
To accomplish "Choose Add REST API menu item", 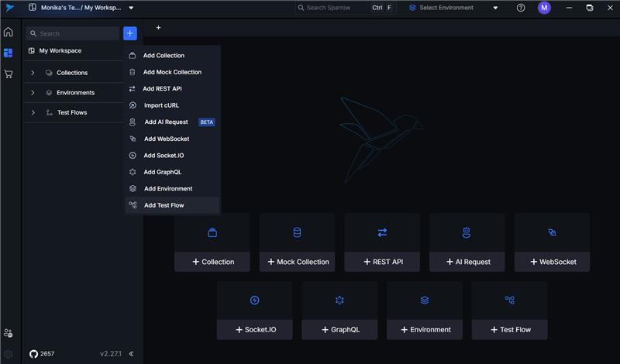I will coord(172,88).
